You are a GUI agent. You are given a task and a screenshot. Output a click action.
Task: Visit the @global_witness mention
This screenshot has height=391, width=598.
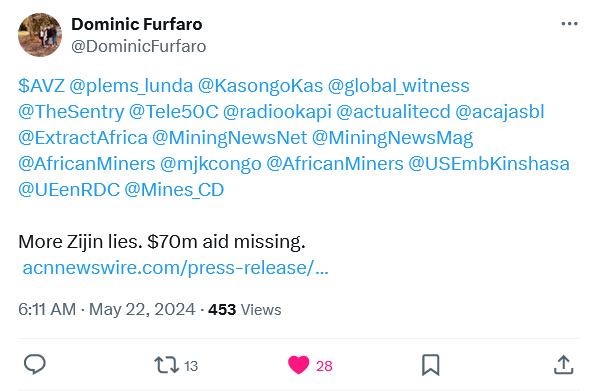click(x=399, y=86)
